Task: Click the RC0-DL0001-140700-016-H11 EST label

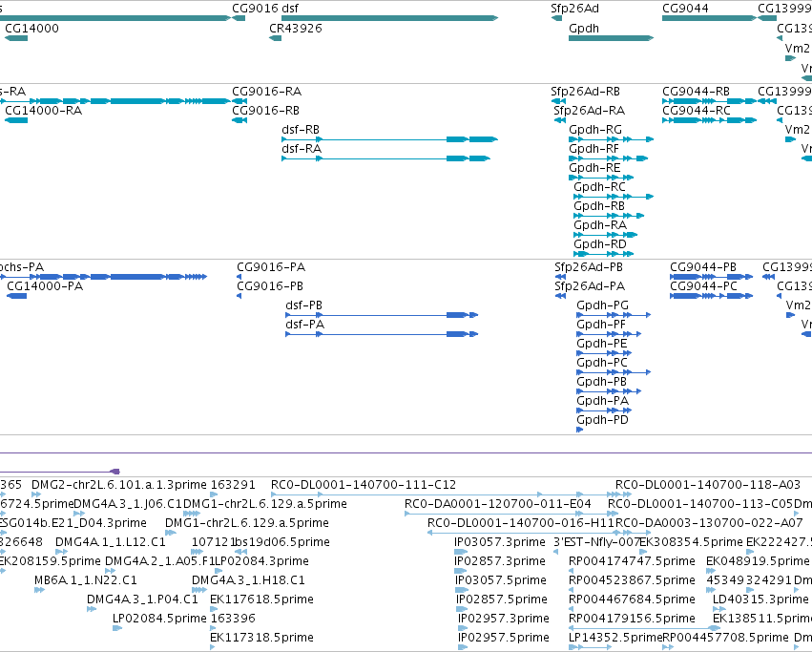Action: pyautogui.click(x=520, y=523)
